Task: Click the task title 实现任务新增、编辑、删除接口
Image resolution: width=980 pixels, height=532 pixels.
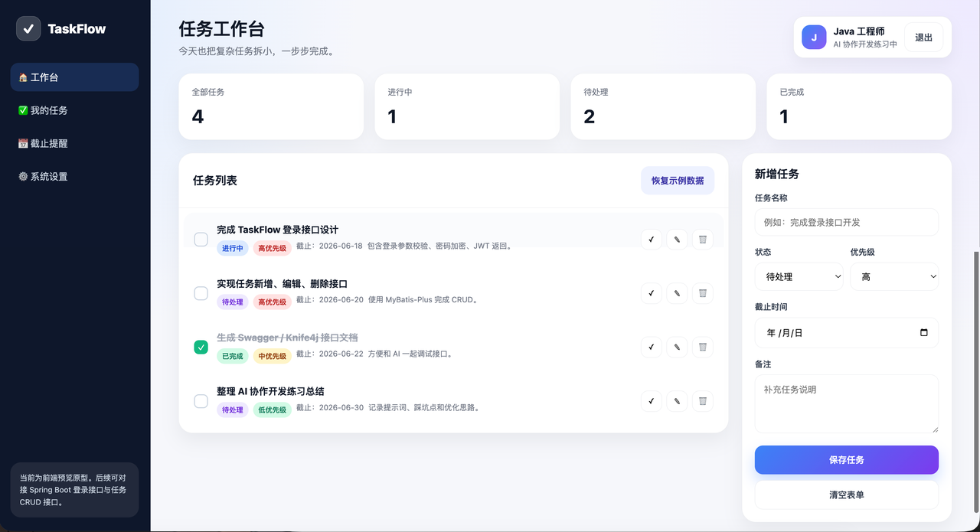Action: (x=282, y=284)
